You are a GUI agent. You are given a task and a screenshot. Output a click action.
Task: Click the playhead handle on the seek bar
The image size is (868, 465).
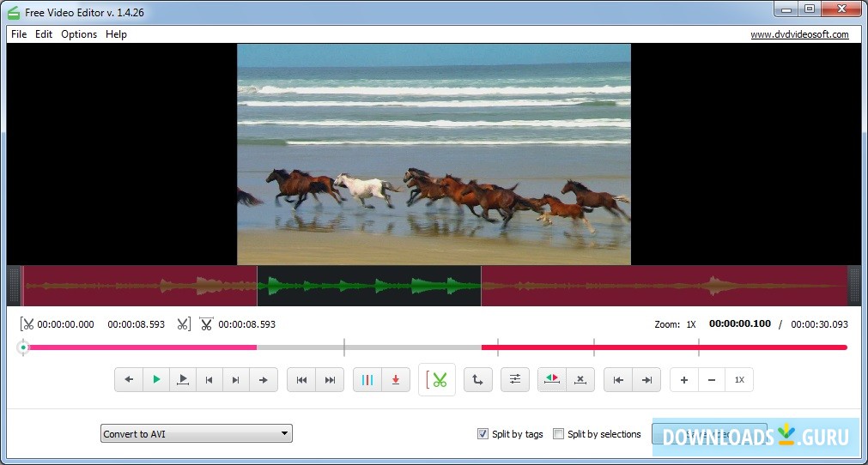23,347
